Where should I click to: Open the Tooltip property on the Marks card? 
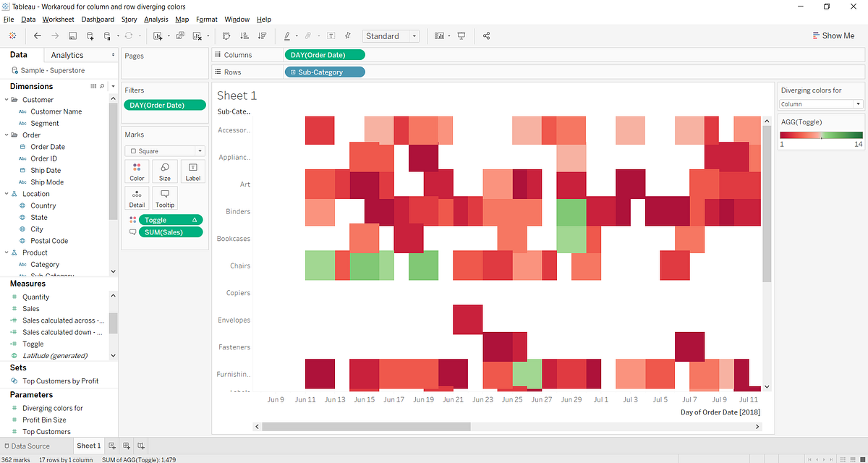point(164,197)
